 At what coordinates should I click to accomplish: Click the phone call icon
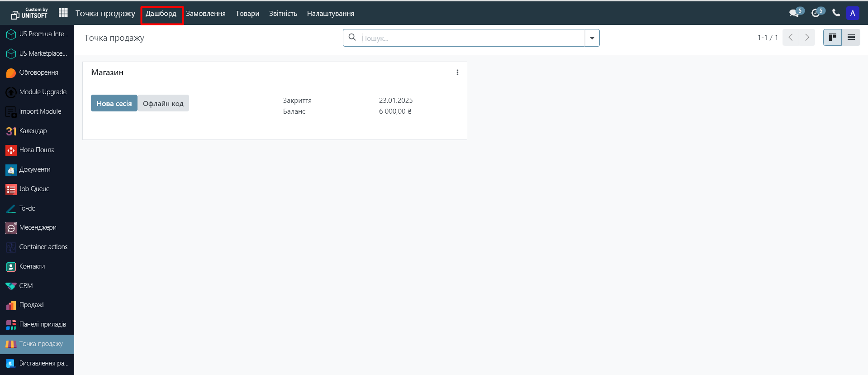[x=836, y=13]
